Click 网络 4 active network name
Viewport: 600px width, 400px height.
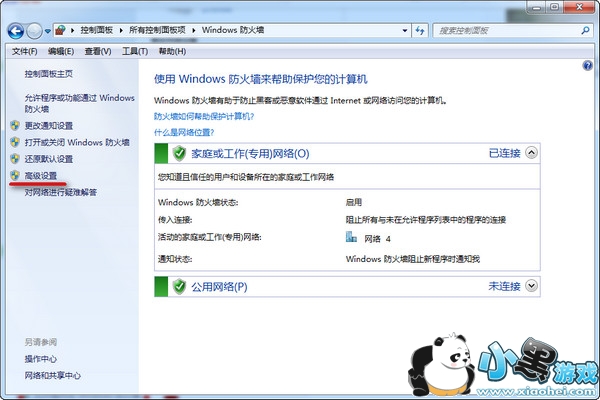coord(377,239)
